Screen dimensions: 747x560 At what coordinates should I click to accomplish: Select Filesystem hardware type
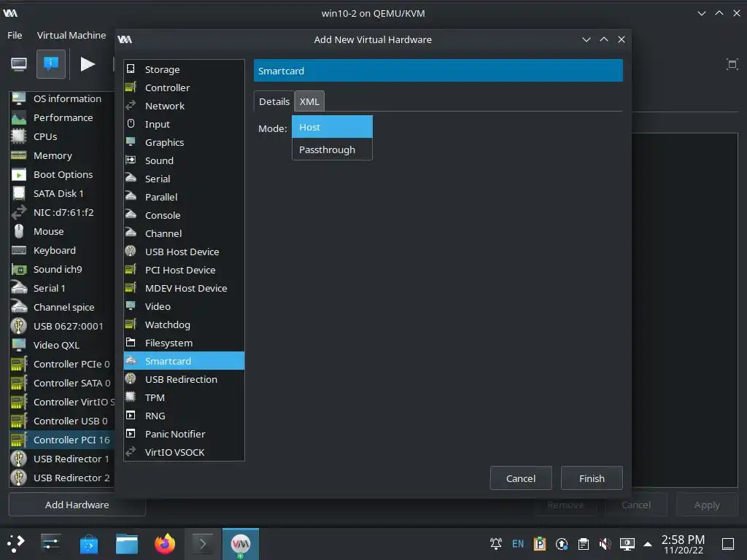[184, 343]
